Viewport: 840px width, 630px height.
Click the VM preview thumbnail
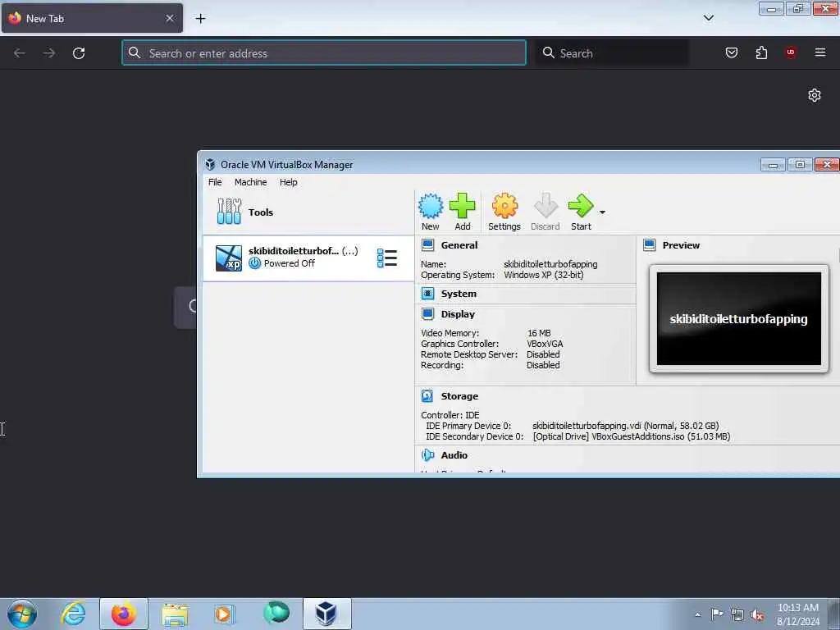coord(739,319)
